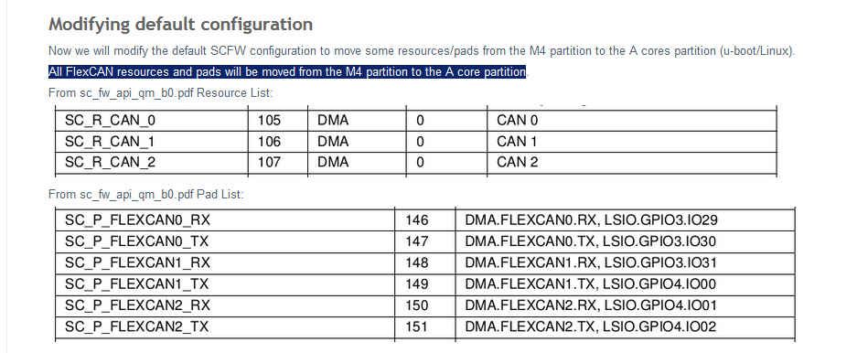The image size is (868, 353).
Task: Click the highlighted FlexCAN resources sentence
Action: click(287, 72)
